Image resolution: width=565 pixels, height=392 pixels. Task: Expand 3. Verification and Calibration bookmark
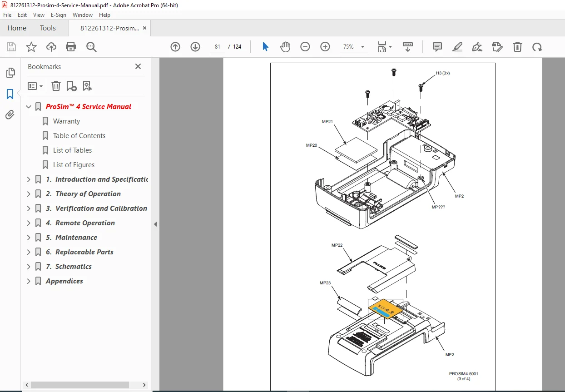pos(29,208)
